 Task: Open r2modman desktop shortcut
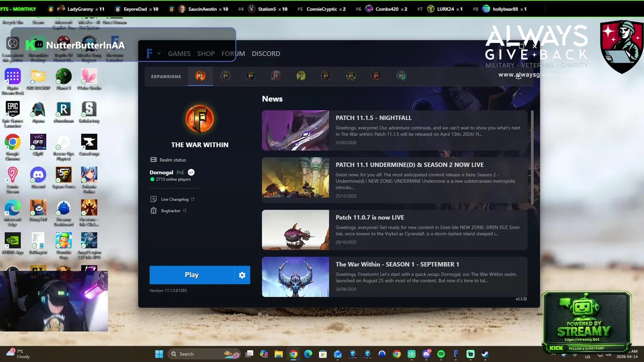63,113
